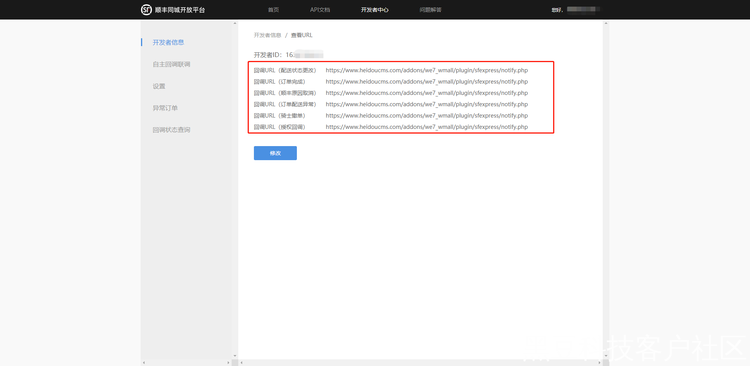Click the user greeting in header
This screenshot has width=750, height=366.
(576, 10)
